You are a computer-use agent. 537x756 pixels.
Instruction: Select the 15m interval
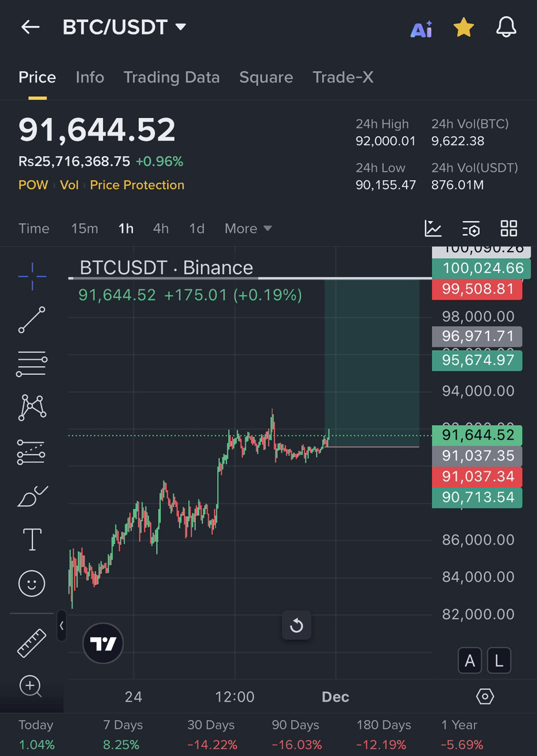[x=84, y=228]
